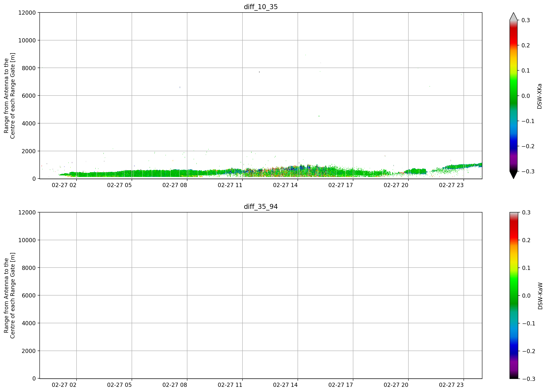547x392 pixels.
Task: Click the 6000 y-tick label in diff_35_94 plot
Action: pos(29,295)
